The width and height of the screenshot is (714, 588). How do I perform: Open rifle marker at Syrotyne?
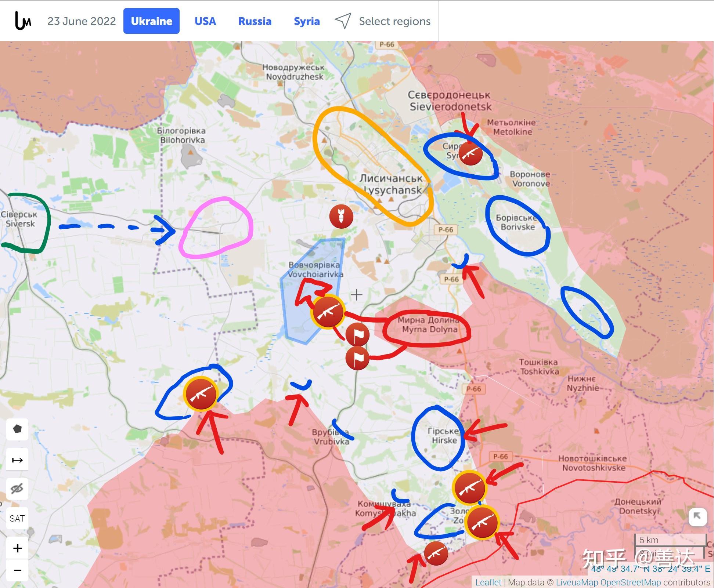(470, 154)
